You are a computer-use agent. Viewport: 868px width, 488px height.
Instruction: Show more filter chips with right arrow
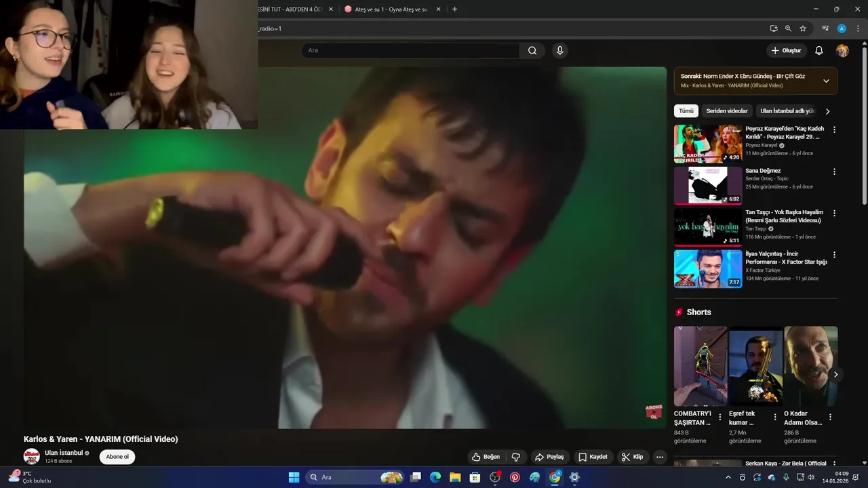pos(827,111)
